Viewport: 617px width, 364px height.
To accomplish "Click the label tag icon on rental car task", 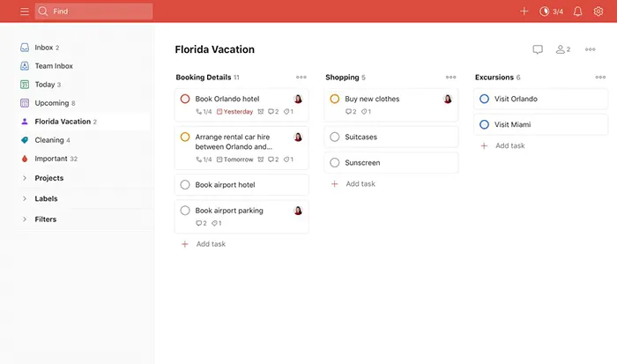I will click(288, 160).
